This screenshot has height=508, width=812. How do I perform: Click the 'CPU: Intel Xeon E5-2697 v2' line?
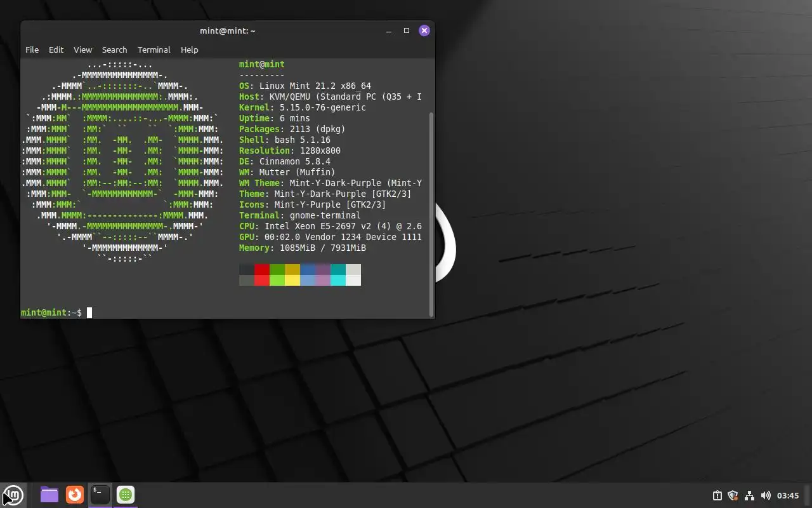(x=331, y=226)
